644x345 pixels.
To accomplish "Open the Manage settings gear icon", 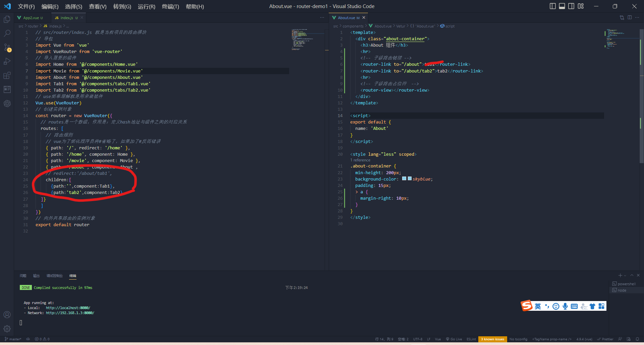I will pyautogui.click(x=7, y=329).
